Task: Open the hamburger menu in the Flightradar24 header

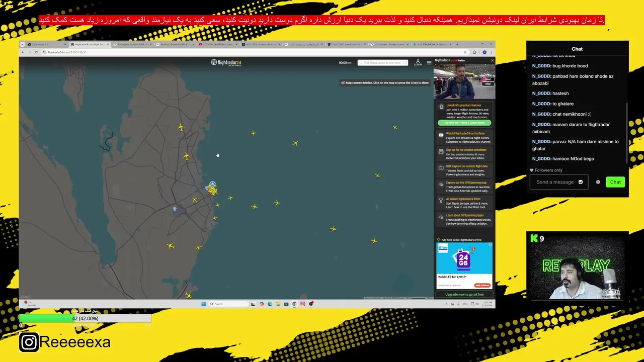Action: [429, 62]
